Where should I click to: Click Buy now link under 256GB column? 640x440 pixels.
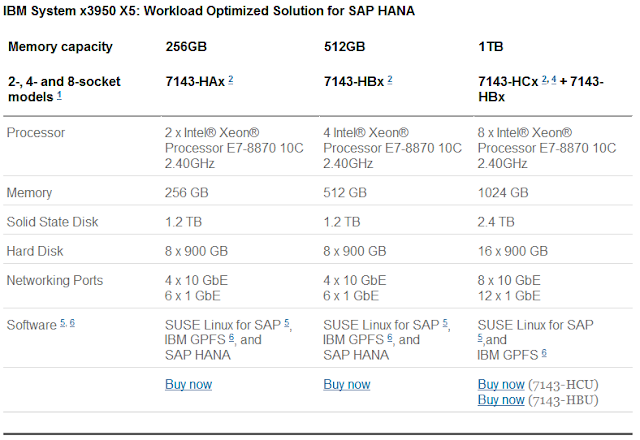click(189, 384)
